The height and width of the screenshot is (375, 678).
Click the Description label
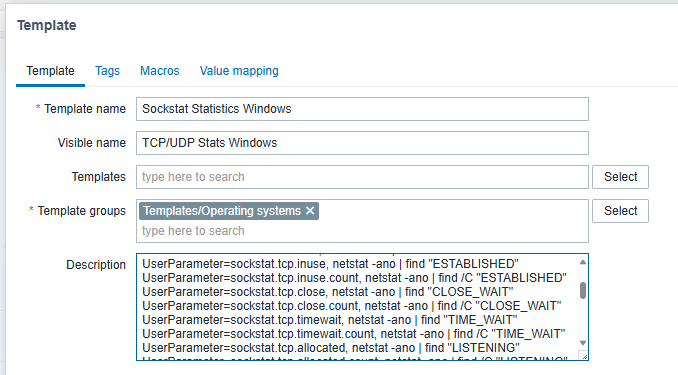[96, 265]
